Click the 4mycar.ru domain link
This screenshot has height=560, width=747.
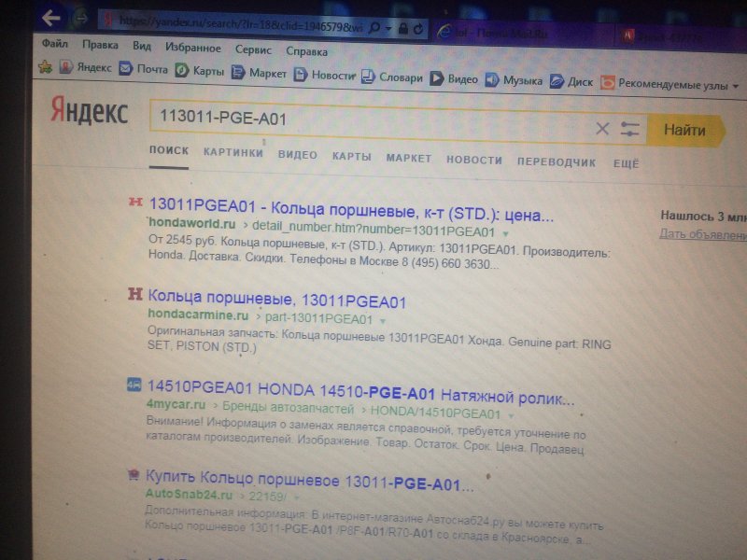coord(176,404)
